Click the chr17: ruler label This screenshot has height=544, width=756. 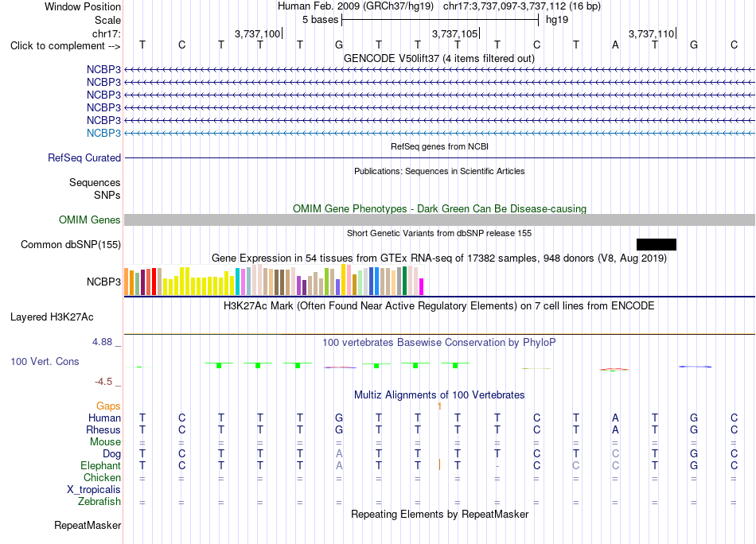(106, 33)
